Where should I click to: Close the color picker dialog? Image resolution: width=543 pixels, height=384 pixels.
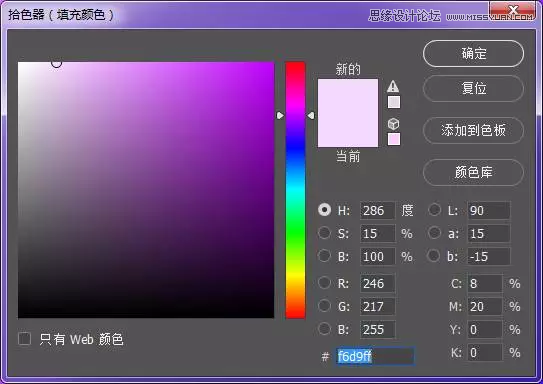(x=513, y=10)
